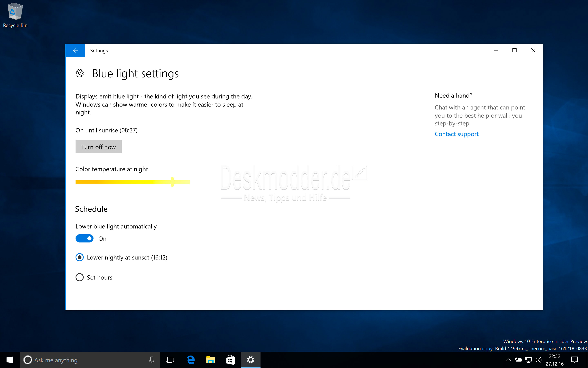
Task: Select the Settings gear in the taskbar
Action: (251, 360)
